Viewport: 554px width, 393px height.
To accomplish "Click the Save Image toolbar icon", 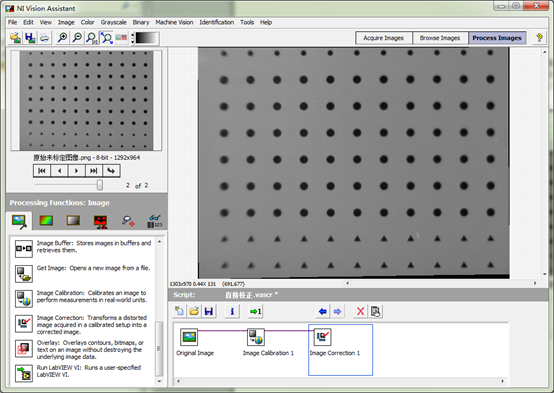I will tap(30, 37).
